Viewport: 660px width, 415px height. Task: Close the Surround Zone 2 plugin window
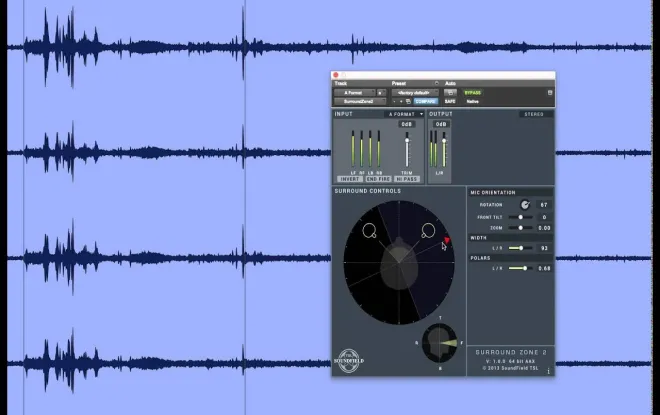coord(336,75)
